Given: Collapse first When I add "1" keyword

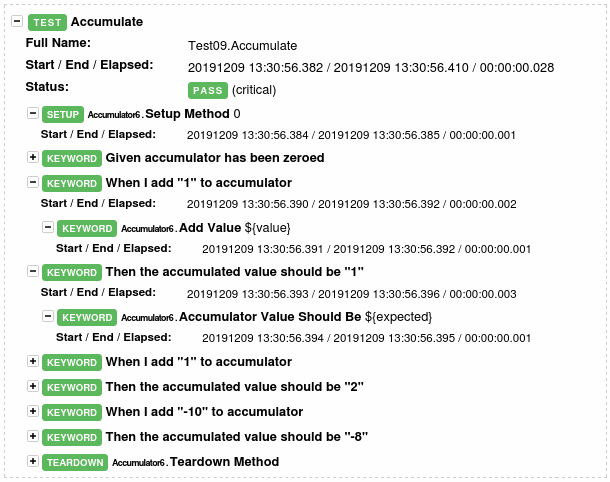Looking at the screenshot, I should click(x=33, y=182).
